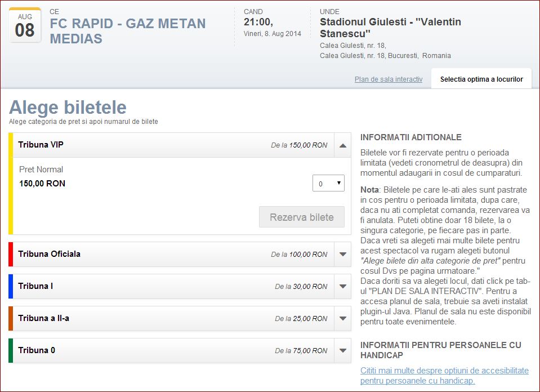Select the Selectia optima a locurilor tab

point(481,79)
